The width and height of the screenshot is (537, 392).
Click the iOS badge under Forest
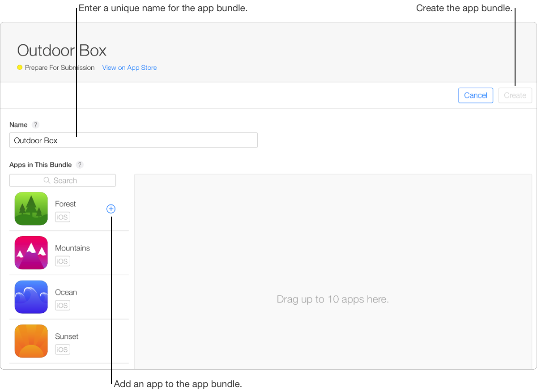pyautogui.click(x=62, y=217)
